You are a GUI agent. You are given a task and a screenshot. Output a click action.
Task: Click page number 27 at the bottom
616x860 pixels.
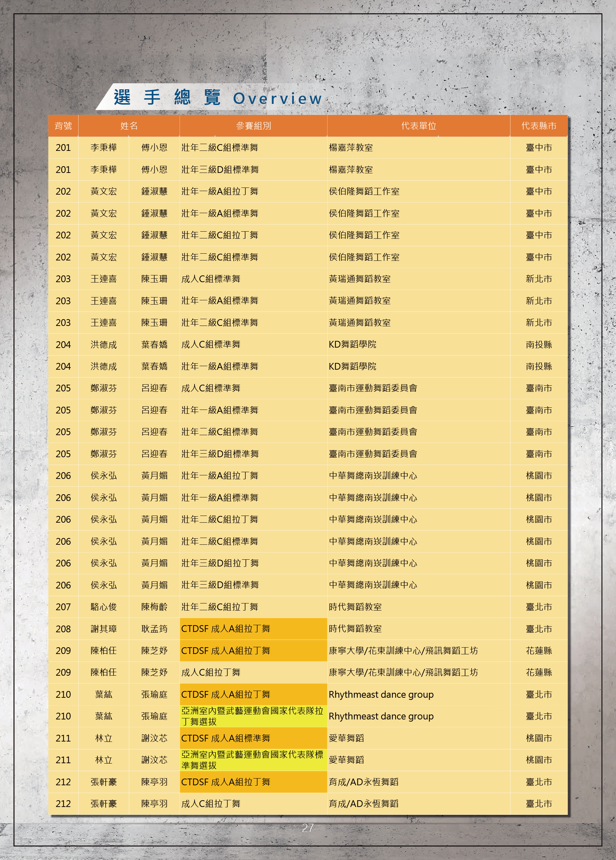coord(307,828)
